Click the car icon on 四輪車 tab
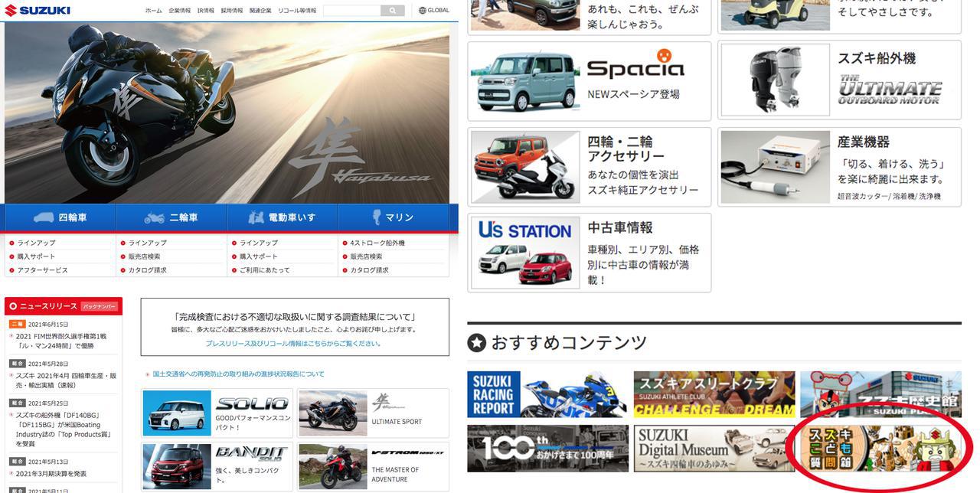980x493 pixels. coord(44,217)
